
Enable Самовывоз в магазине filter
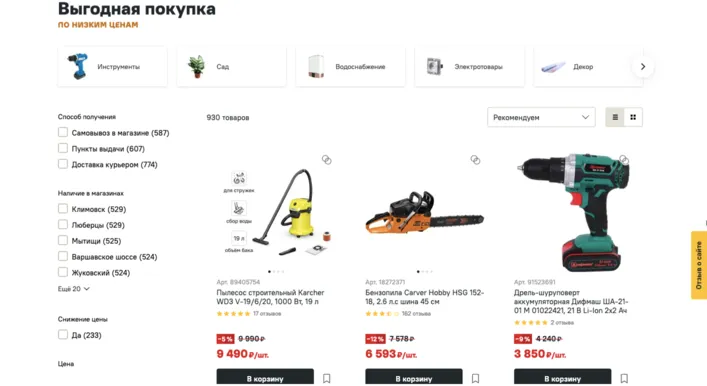tap(63, 132)
